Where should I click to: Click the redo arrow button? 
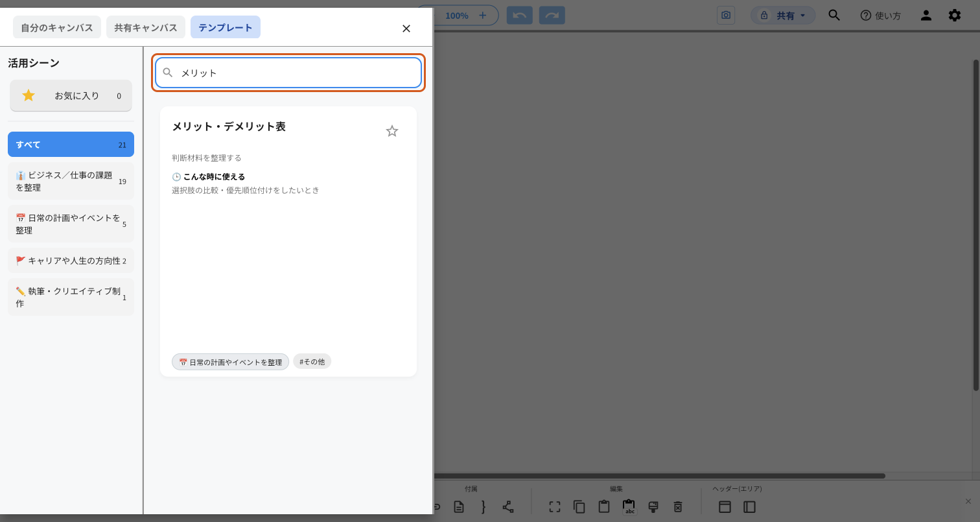552,16
